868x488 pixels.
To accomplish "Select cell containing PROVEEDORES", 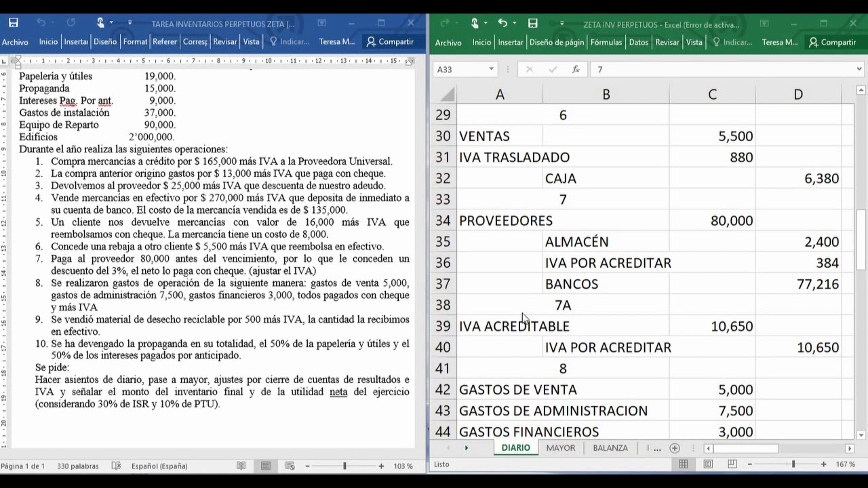I will coord(500,220).
